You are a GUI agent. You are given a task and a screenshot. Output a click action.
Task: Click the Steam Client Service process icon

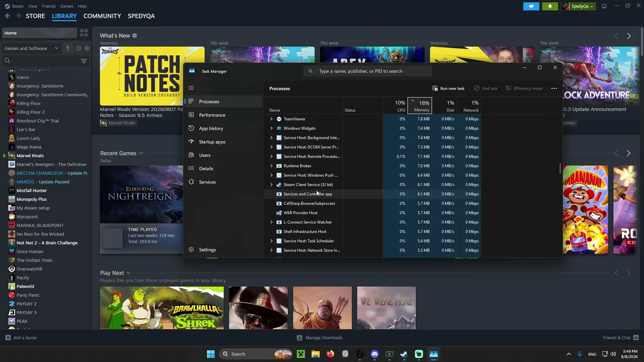pyautogui.click(x=279, y=185)
